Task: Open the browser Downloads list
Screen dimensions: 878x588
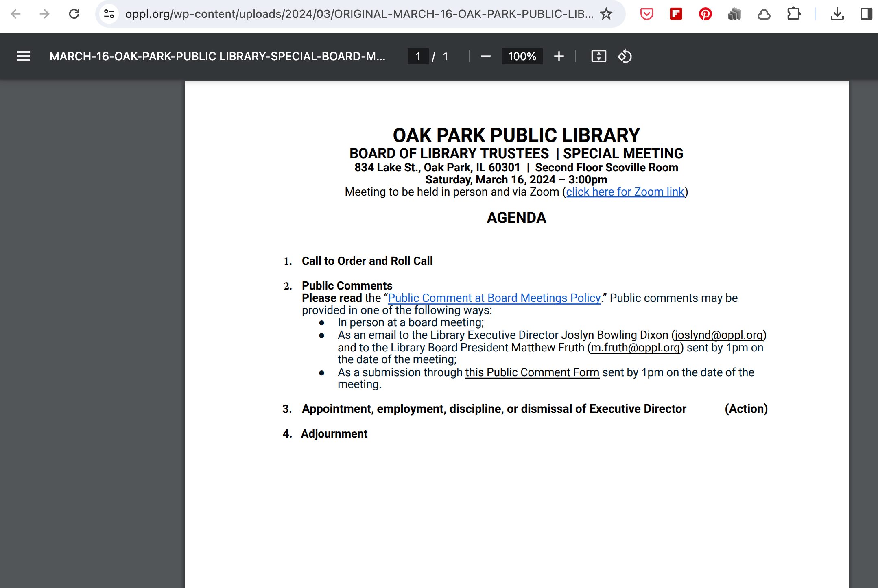Action: click(x=837, y=13)
